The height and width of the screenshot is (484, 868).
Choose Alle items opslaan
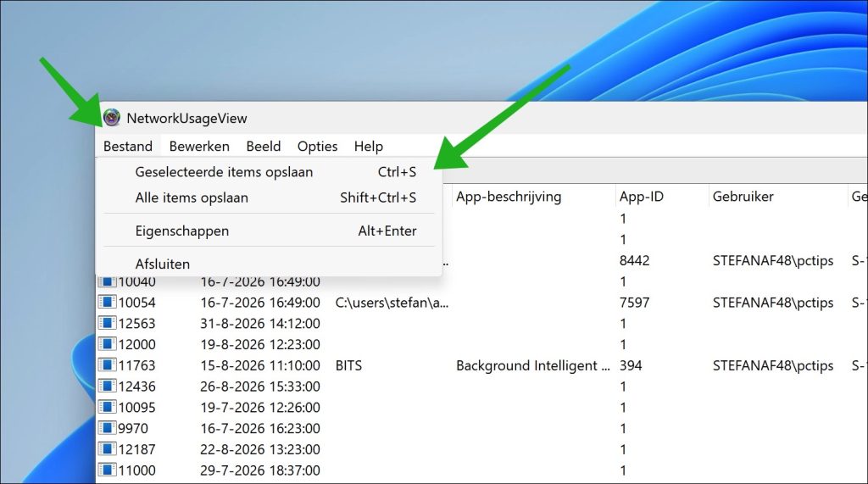coord(269,197)
